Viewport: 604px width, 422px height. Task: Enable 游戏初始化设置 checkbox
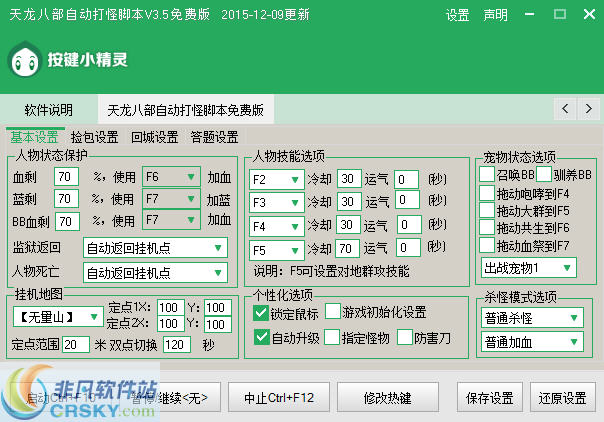tap(333, 311)
